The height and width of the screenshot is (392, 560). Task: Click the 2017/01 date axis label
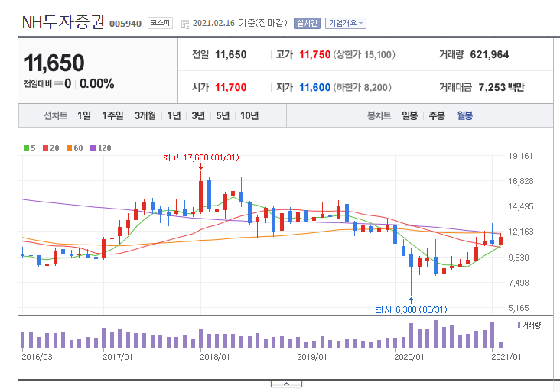click(118, 357)
